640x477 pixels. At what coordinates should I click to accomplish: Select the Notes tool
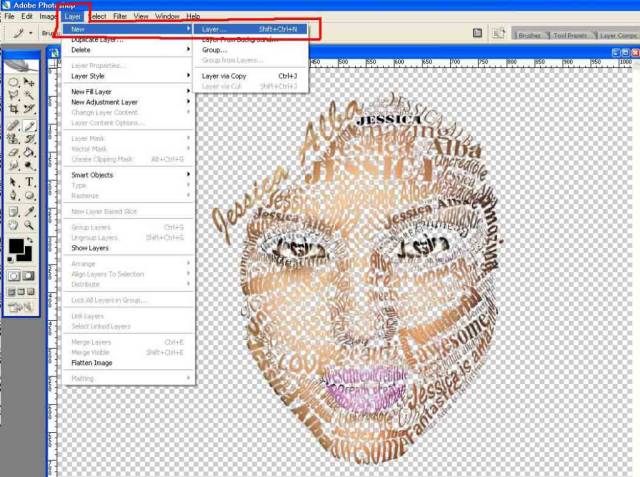(14, 211)
